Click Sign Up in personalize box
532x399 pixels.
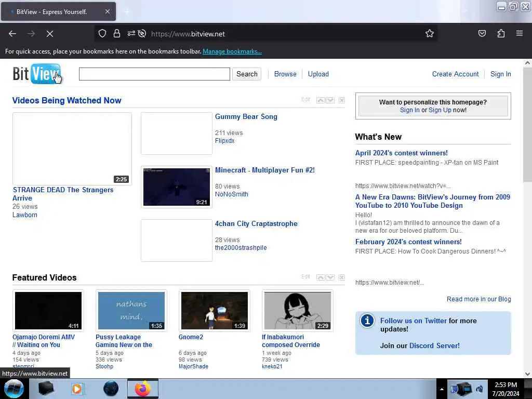tap(440, 110)
